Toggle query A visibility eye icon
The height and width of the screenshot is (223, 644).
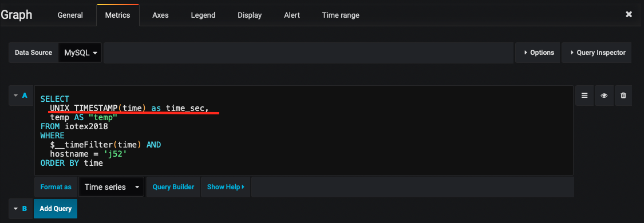pyautogui.click(x=604, y=95)
